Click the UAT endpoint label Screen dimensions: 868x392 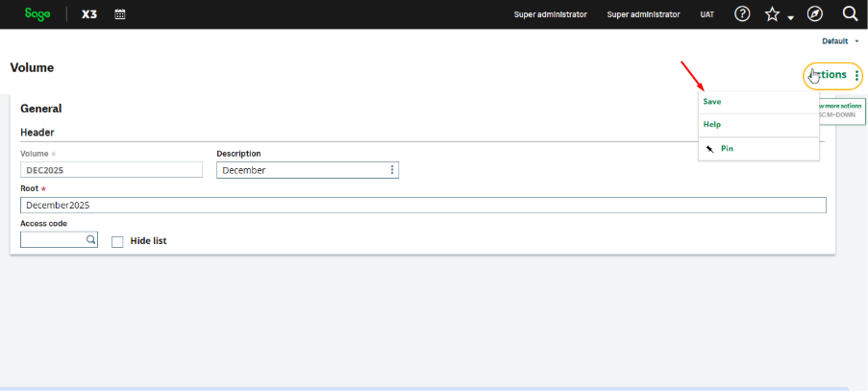[707, 14]
